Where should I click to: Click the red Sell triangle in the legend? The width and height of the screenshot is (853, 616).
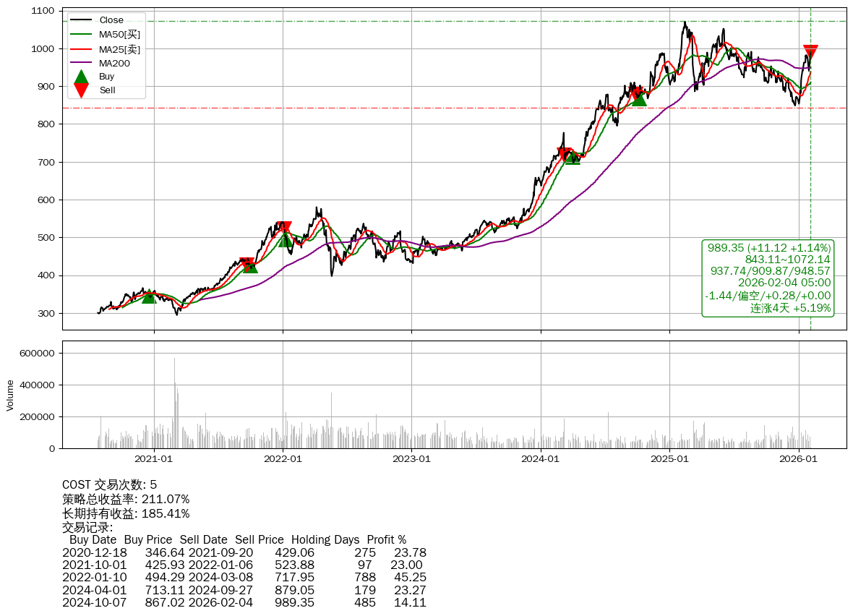point(82,90)
